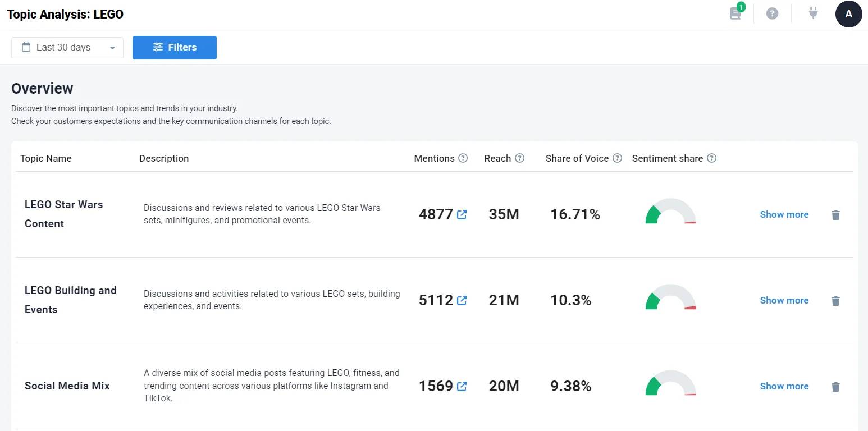Open the Last 30 days date range dropdown
Viewport: 868px width, 431px height.
pos(63,47)
